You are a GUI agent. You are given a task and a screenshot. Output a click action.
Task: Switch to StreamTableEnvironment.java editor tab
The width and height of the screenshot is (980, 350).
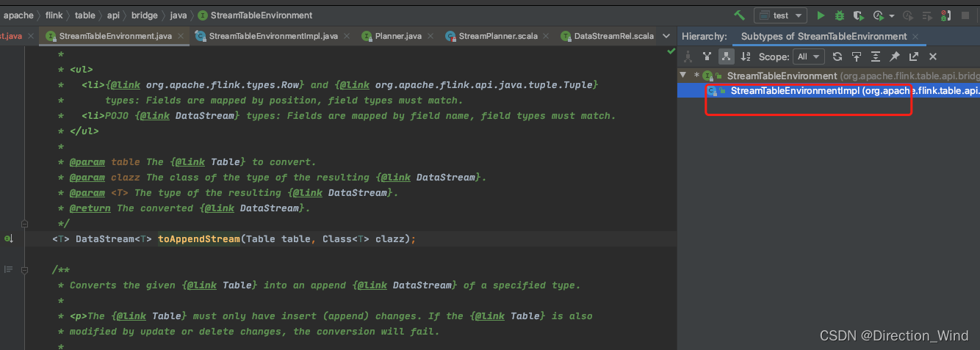click(115, 36)
